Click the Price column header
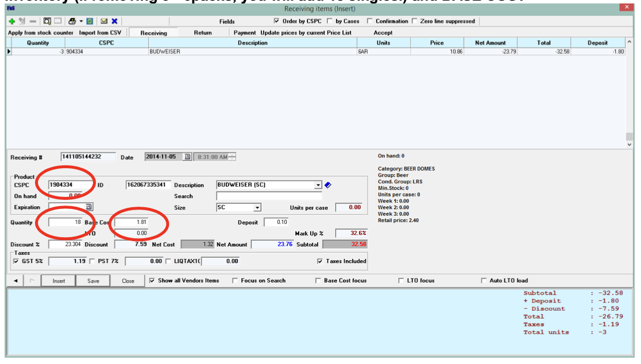Viewport: 641px width, 364px height. [437, 42]
